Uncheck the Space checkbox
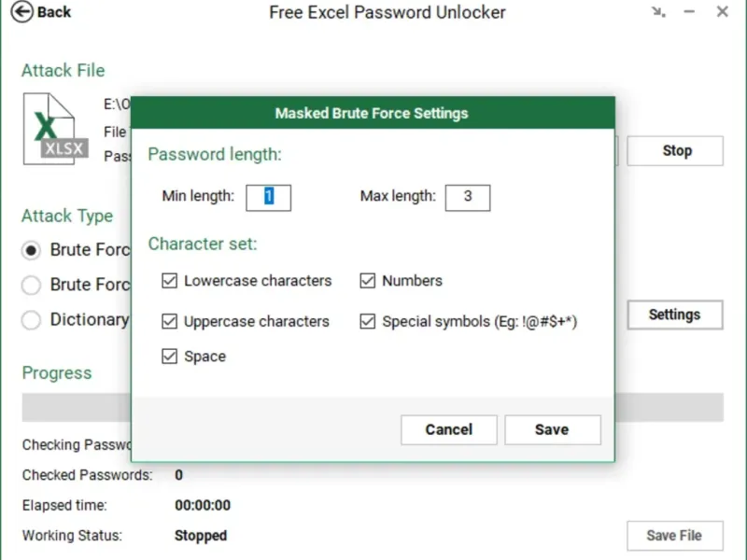 click(169, 357)
